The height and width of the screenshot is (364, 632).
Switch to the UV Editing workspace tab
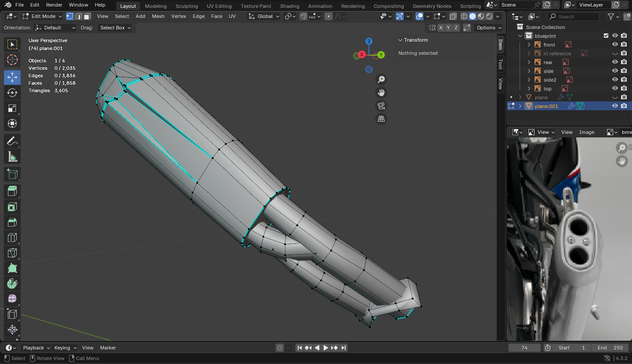219,6
